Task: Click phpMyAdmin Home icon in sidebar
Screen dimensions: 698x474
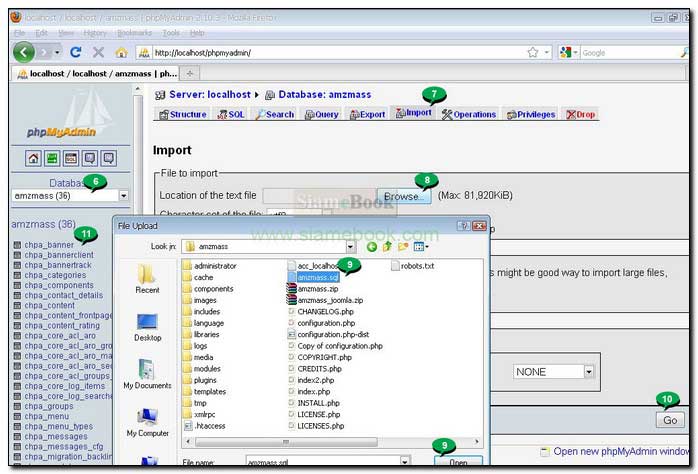Action: click(33, 158)
